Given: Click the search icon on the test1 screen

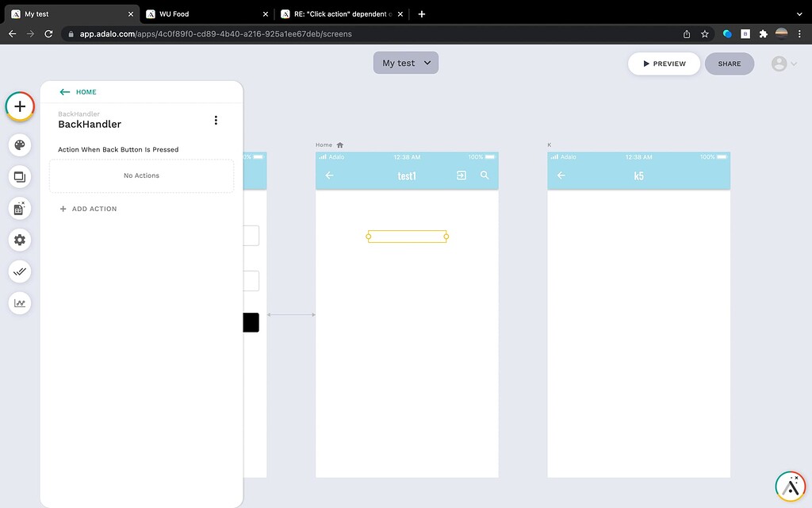Looking at the screenshot, I should (x=485, y=176).
